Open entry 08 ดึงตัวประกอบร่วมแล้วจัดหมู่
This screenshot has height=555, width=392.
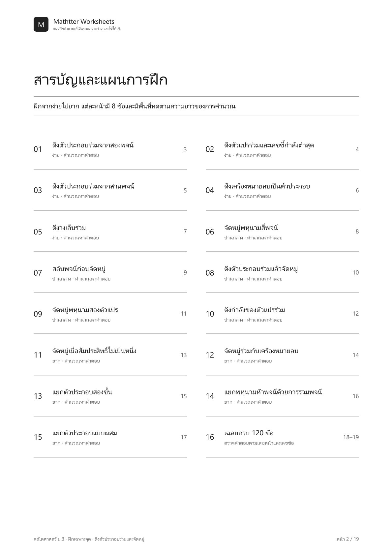click(282, 272)
